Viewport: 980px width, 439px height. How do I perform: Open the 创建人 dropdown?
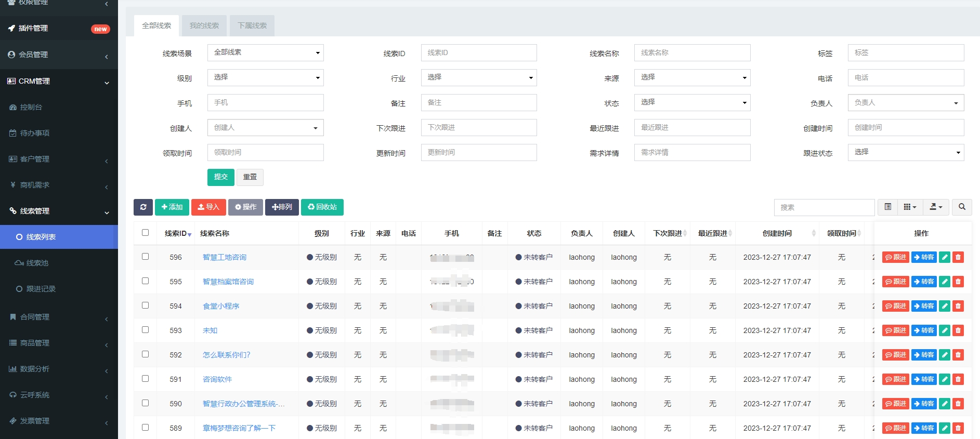pos(266,127)
